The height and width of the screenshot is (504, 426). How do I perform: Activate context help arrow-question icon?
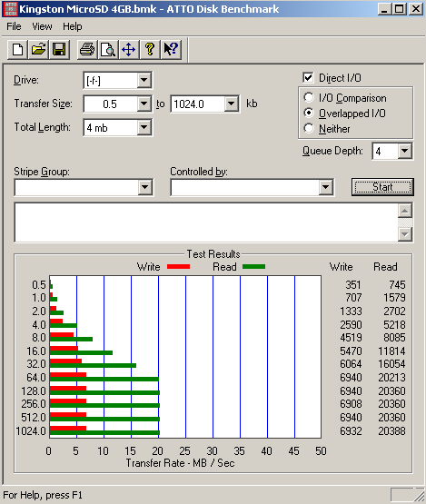(x=171, y=50)
